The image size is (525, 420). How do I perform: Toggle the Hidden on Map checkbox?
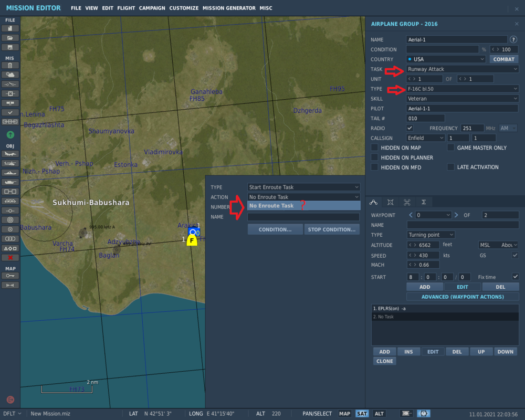pyautogui.click(x=374, y=148)
